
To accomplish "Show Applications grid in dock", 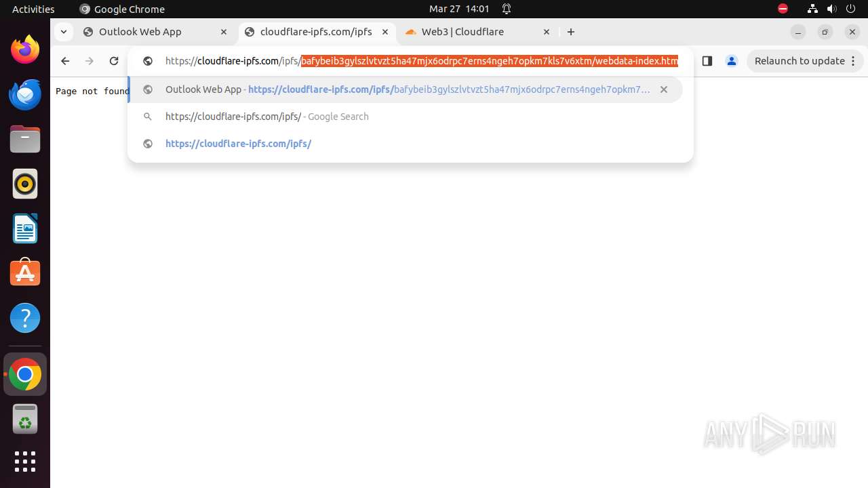I will [x=25, y=462].
